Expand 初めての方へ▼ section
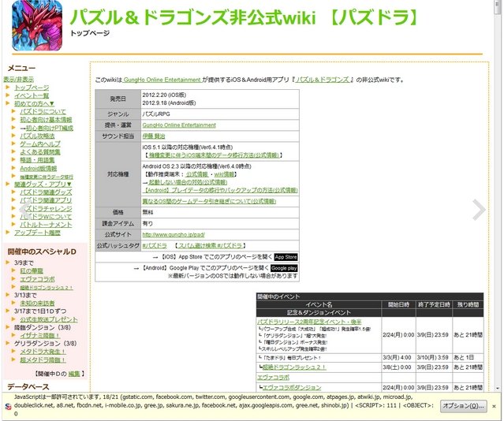The width and height of the screenshot is (504, 421). (34, 103)
